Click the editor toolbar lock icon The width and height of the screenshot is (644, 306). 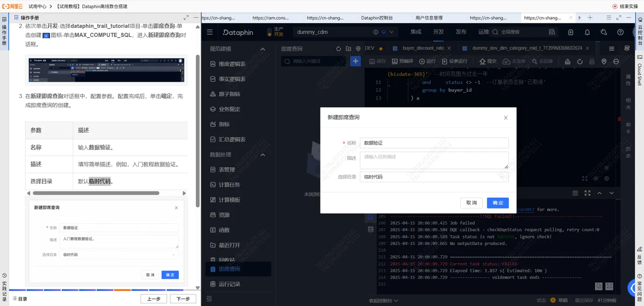click(592, 62)
